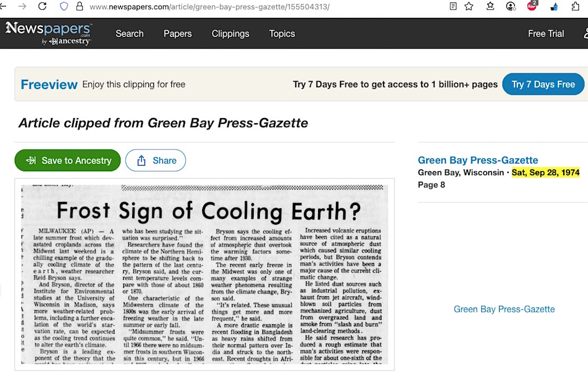The width and height of the screenshot is (588, 383).
Task: Open the extensions puzzle piece icon
Action: click(575, 7)
